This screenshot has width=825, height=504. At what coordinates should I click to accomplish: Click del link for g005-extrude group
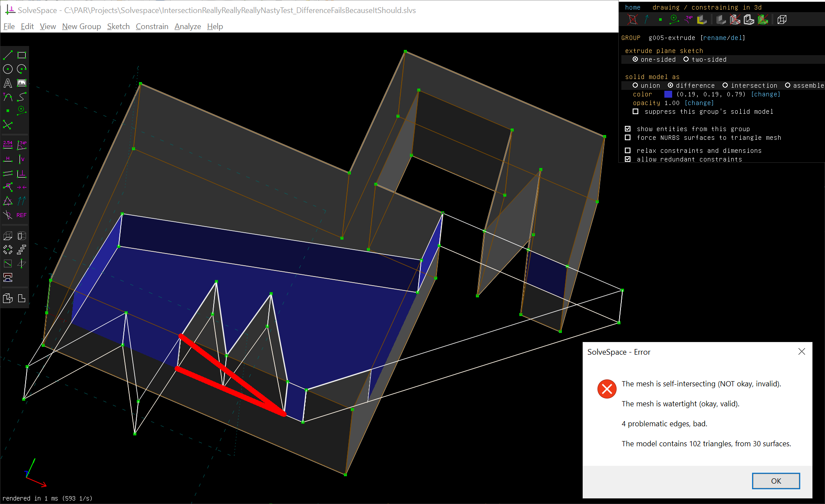tap(736, 38)
